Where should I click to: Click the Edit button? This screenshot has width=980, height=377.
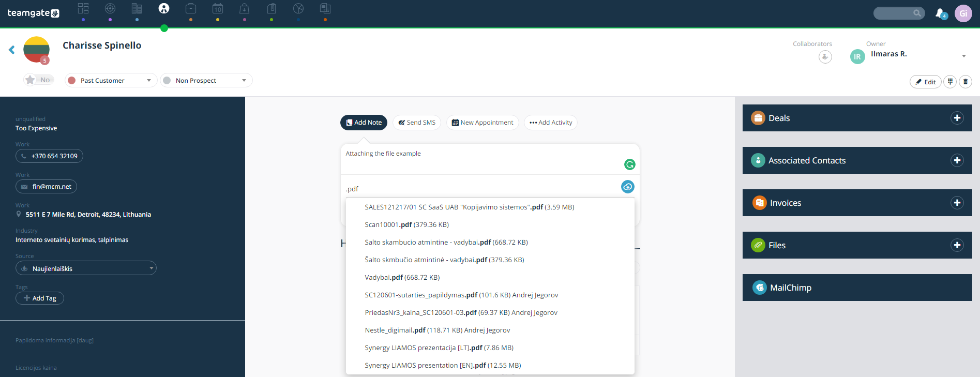pyautogui.click(x=925, y=82)
